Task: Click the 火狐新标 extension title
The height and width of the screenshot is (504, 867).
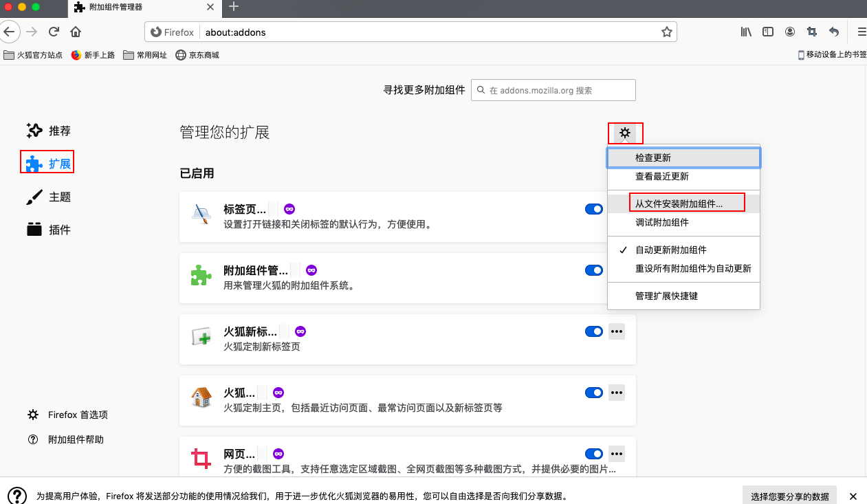Action: coord(250,331)
